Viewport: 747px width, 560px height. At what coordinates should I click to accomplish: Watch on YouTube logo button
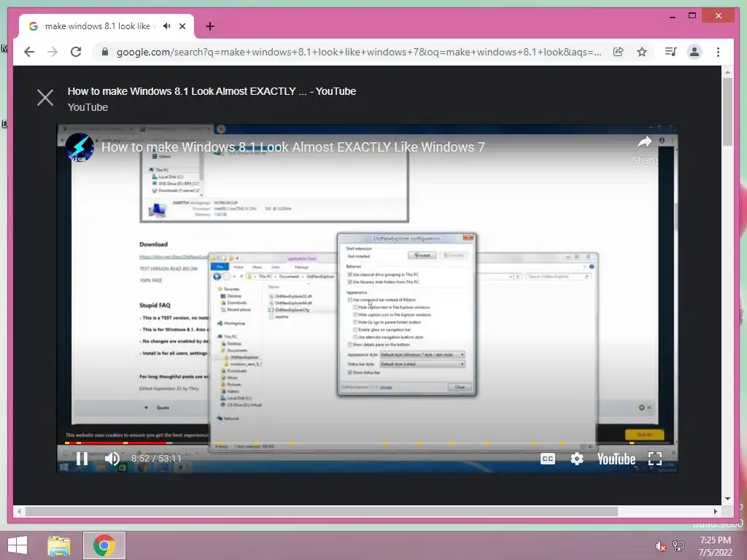[x=616, y=459]
